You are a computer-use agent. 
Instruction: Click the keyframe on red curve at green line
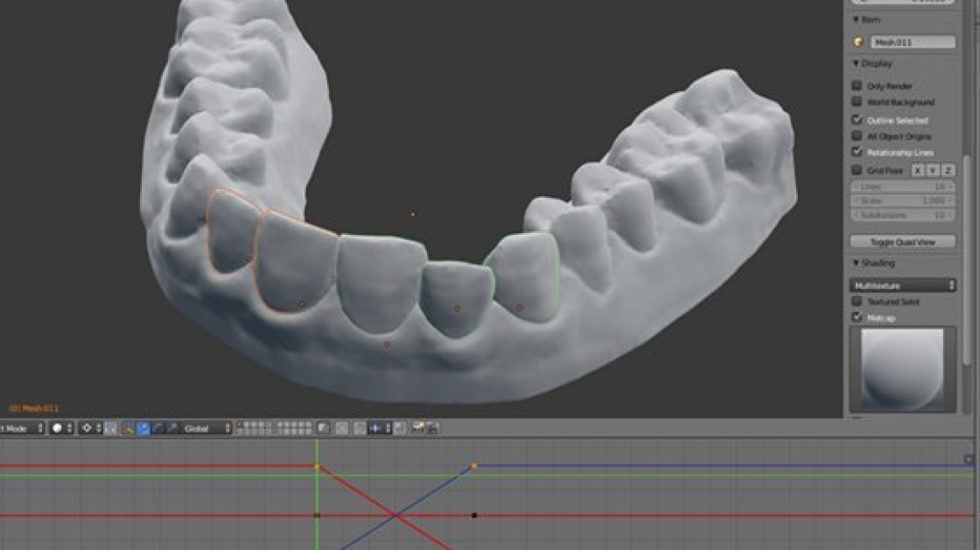click(317, 466)
